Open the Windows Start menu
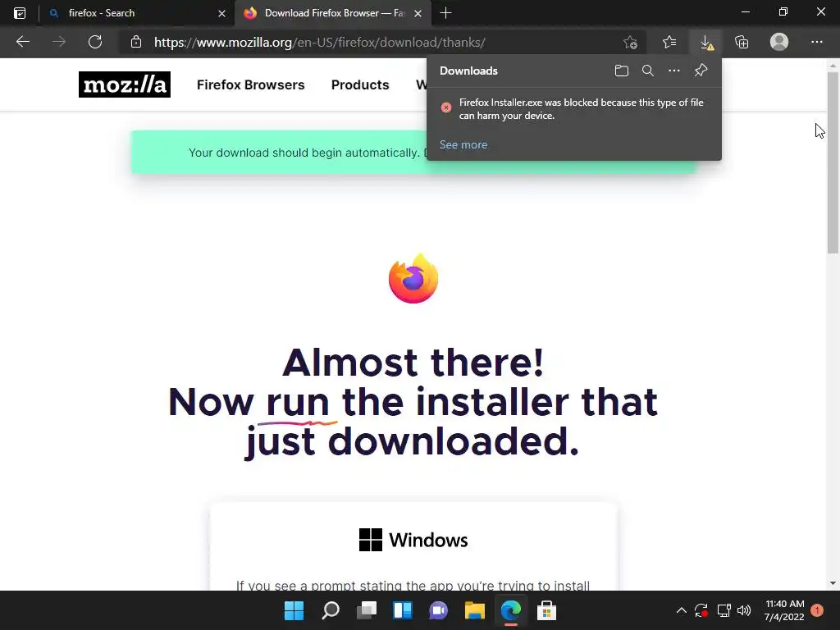 (294, 610)
